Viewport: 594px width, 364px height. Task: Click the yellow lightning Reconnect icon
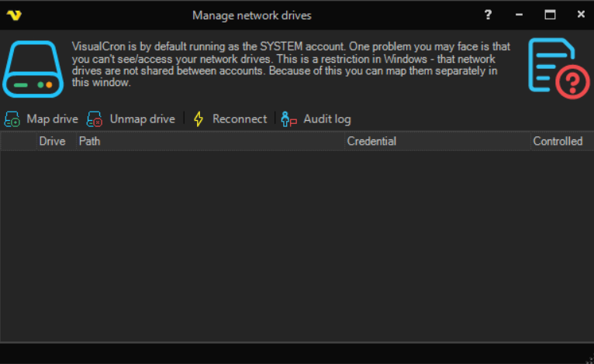point(199,119)
